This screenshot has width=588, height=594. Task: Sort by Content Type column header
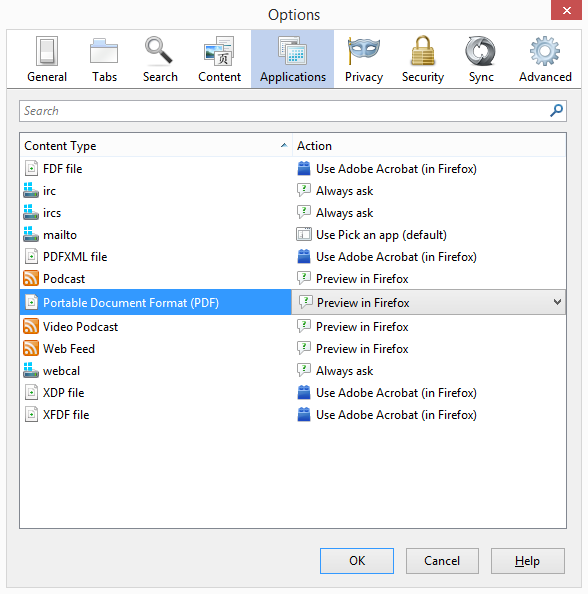(156, 146)
